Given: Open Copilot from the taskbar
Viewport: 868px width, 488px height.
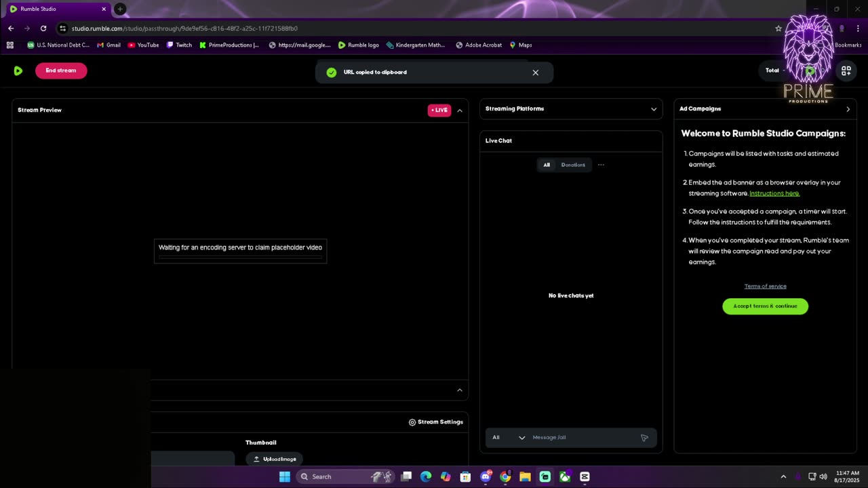Looking at the screenshot, I should [446, 476].
